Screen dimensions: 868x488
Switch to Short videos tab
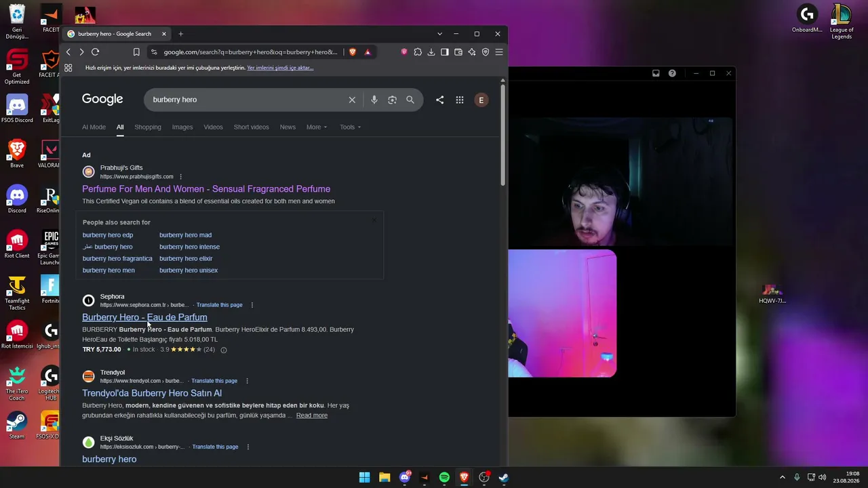tap(252, 127)
